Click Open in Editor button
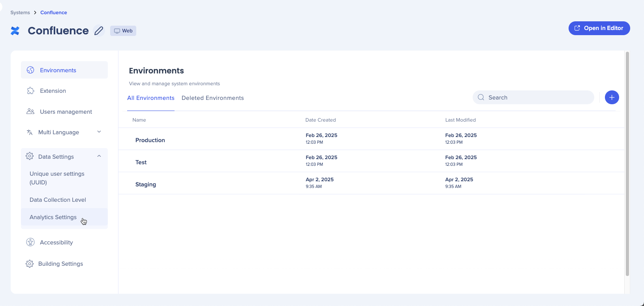The image size is (644, 306). point(599,28)
